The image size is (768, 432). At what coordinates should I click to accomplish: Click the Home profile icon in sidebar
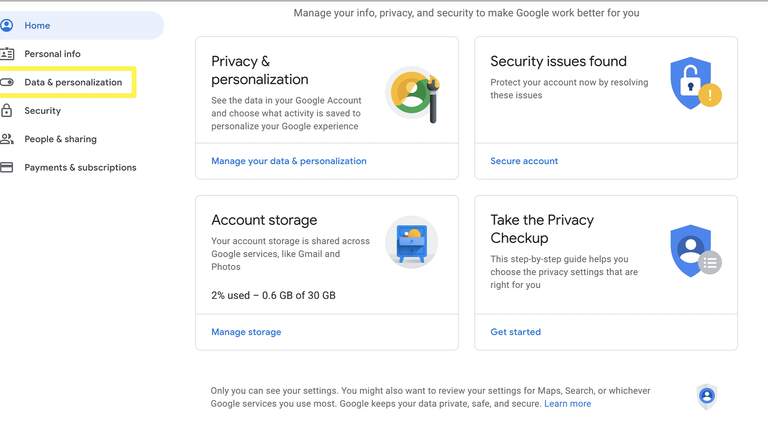6,25
